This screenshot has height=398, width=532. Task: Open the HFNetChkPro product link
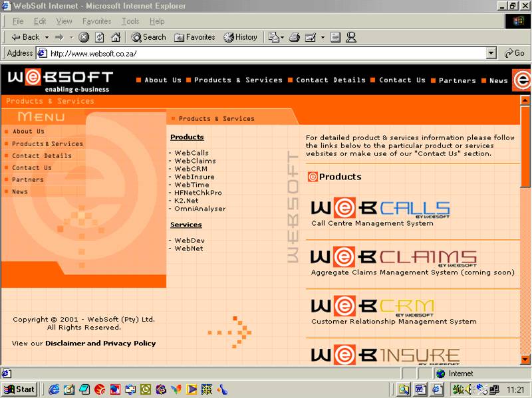tap(198, 193)
